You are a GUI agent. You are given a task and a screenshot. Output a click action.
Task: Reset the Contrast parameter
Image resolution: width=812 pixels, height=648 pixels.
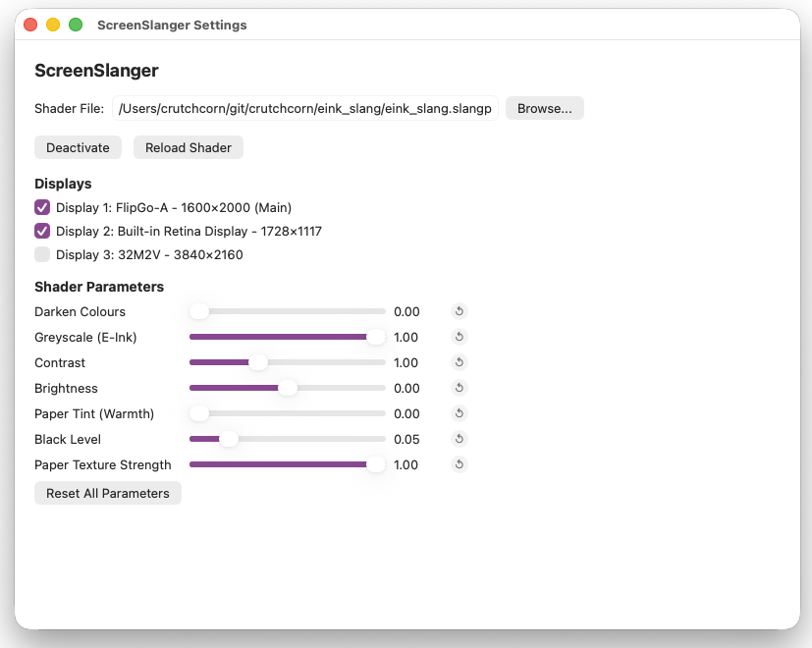pos(459,362)
